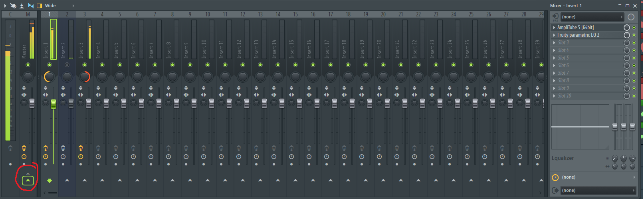Mute Insert 28 with its green LED

(x=524, y=65)
